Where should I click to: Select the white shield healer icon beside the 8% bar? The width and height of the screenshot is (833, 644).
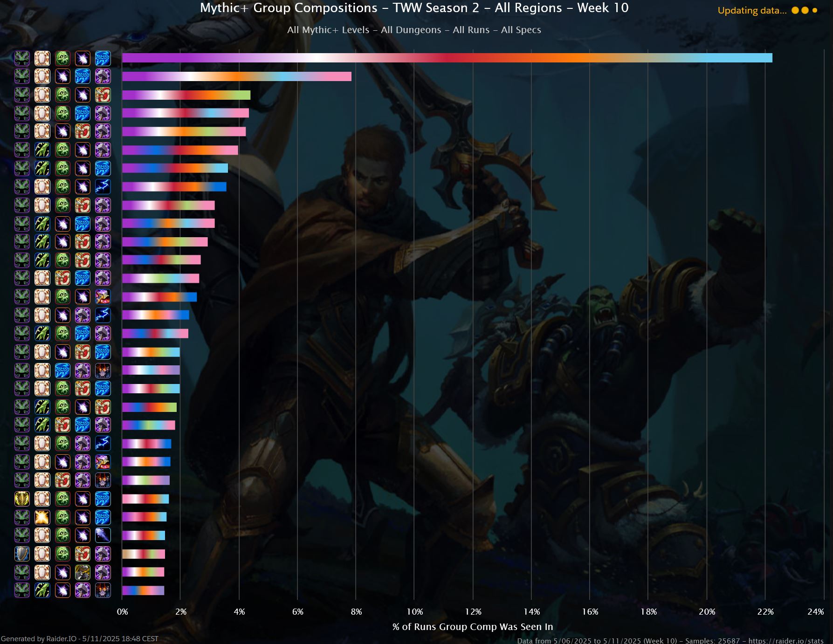[42, 76]
